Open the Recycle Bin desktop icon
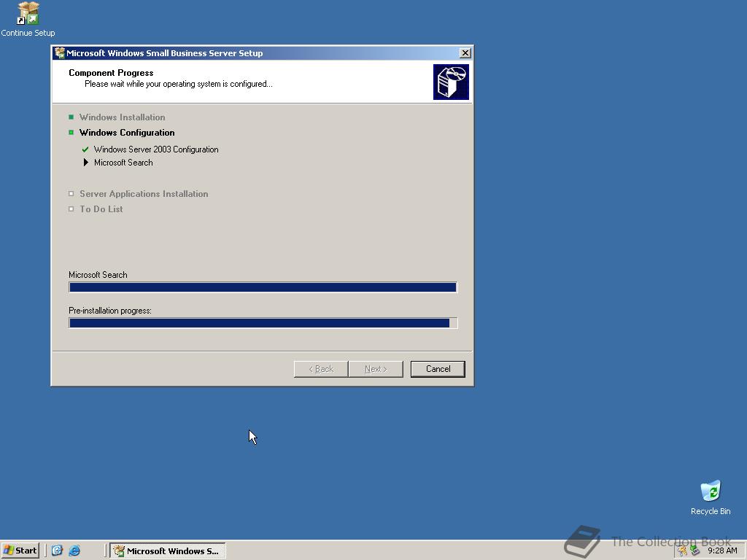 tap(711, 498)
